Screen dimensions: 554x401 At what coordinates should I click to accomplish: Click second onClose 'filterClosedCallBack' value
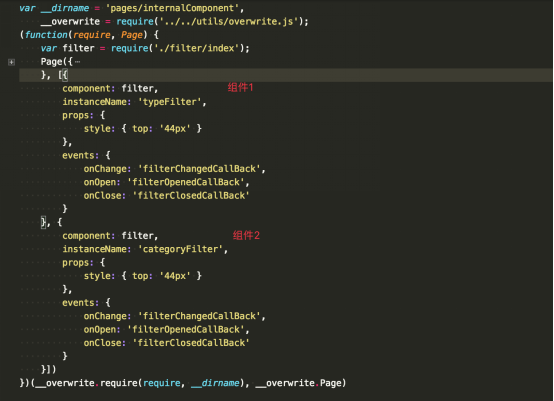coord(191,343)
